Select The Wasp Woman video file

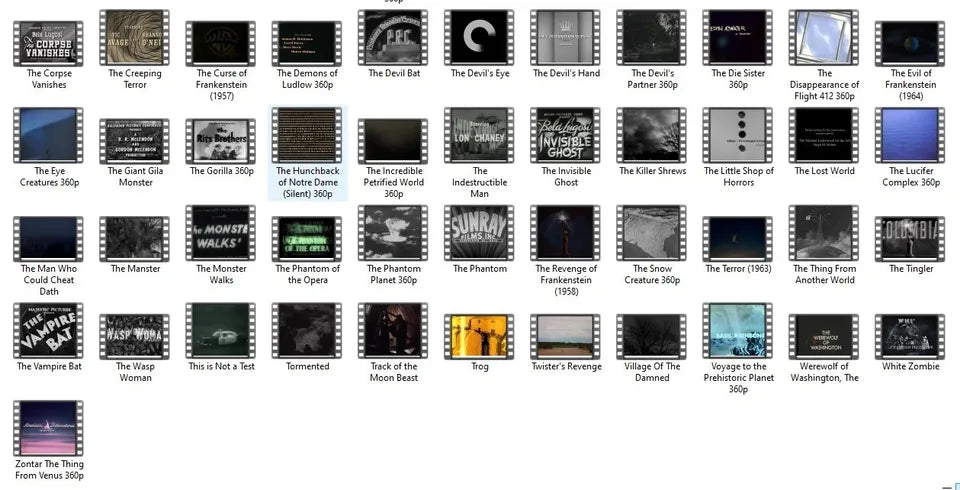click(x=135, y=333)
